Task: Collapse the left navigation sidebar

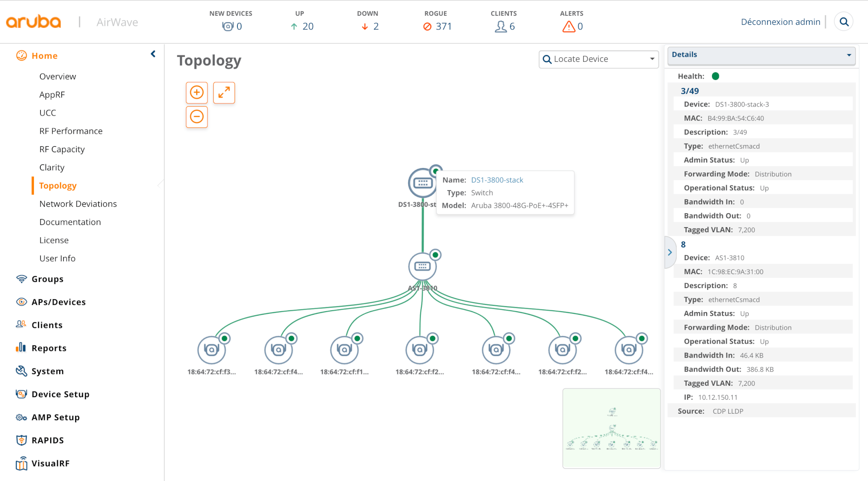Action: 153,54
